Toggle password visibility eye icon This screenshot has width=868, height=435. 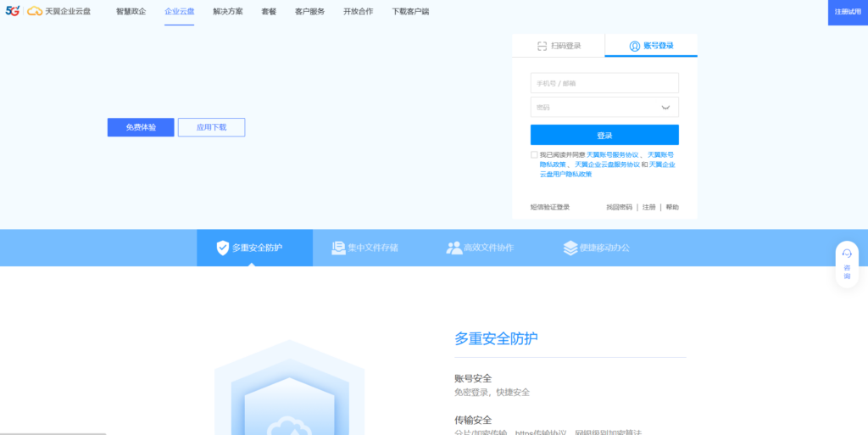pos(665,108)
